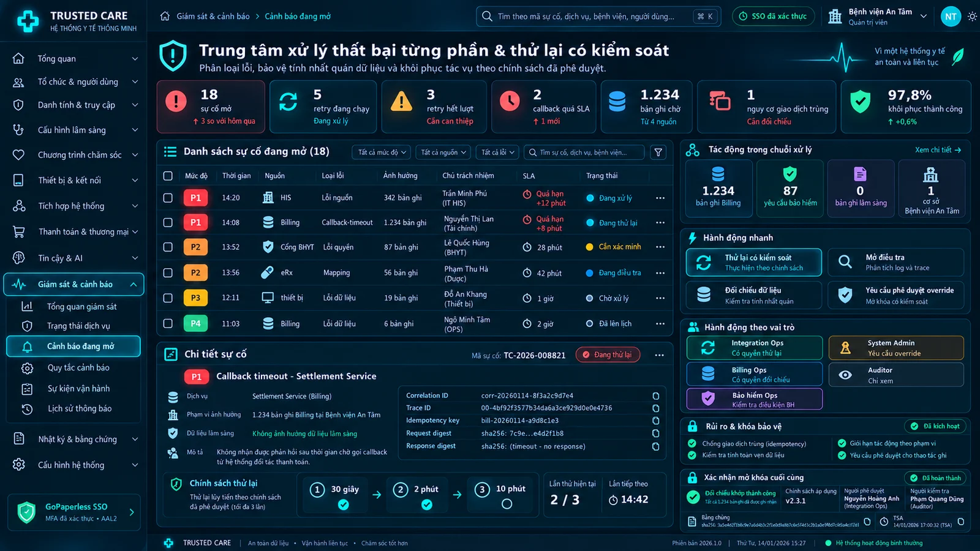Open the 87 yêu cầu bảo hiểm card
This screenshot has height=551, width=980.
click(x=790, y=189)
